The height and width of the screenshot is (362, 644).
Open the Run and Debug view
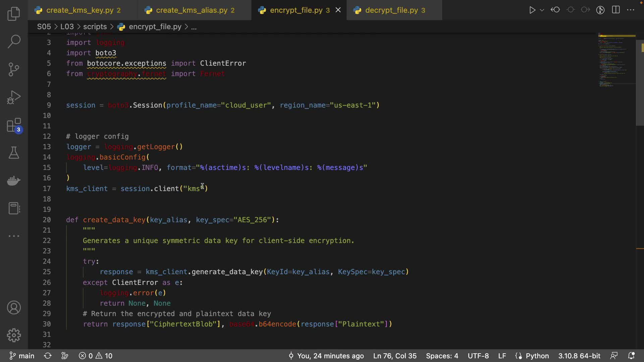(x=14, y=98)
